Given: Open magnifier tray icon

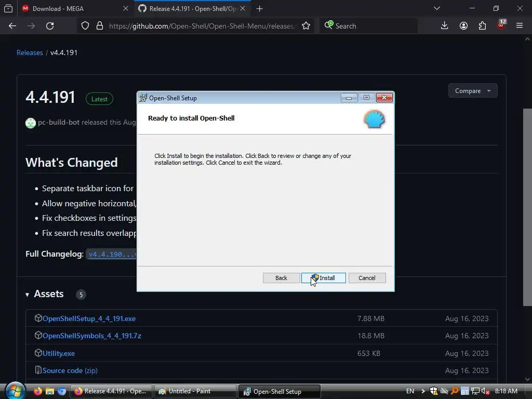Looking at the screenshot, I should coord(454,391).
